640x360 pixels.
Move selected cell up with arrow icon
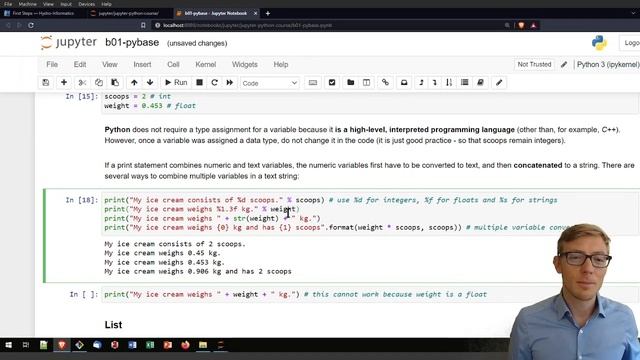pos(134,82)
